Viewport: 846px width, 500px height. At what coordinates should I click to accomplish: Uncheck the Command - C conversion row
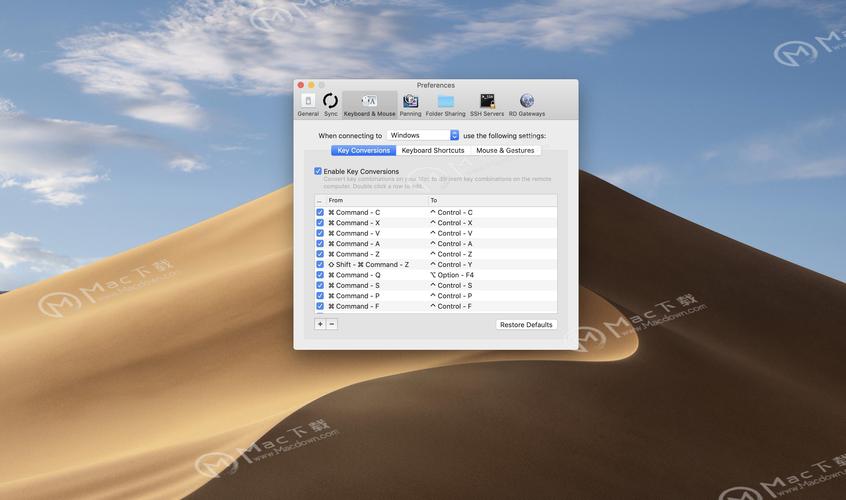click(320, 212)
